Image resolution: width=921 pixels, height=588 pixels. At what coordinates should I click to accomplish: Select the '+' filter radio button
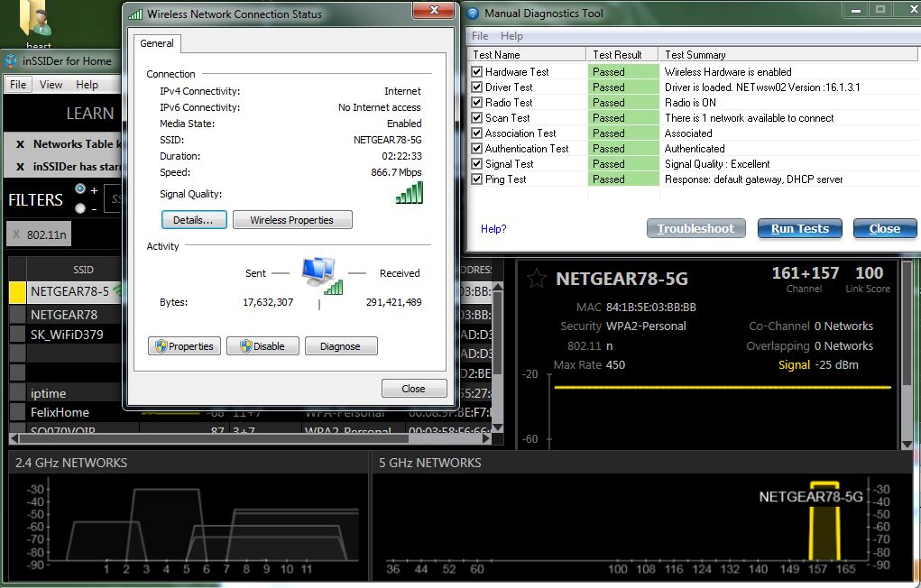(80, 189)
